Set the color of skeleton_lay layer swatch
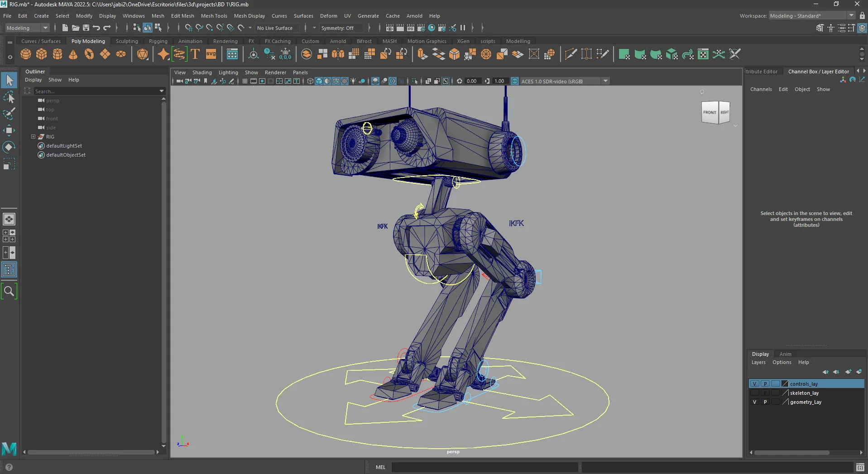 click(x=786, y=393)
